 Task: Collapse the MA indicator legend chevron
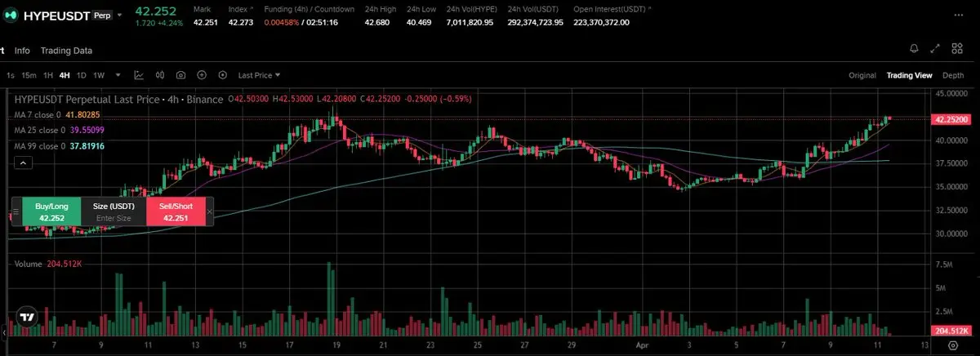(x=24, y=162)
